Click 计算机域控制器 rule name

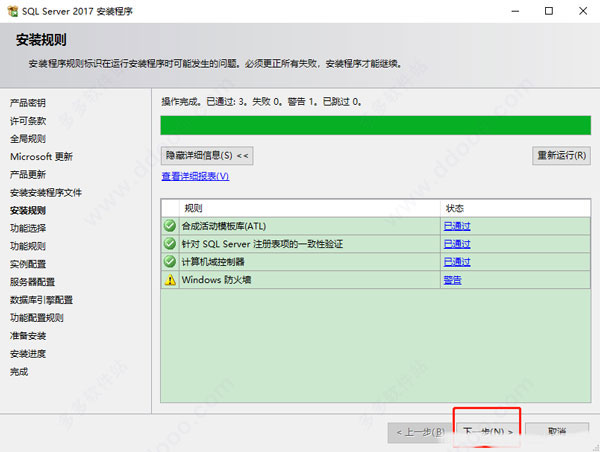pyautogui.click(x=213, y=262)
